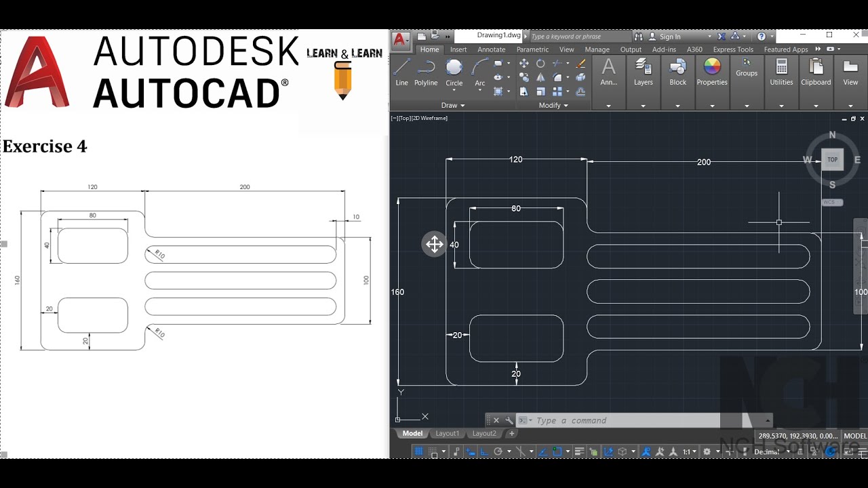
Task: Open the Block panel dropdown
Action: coord(677,106)
